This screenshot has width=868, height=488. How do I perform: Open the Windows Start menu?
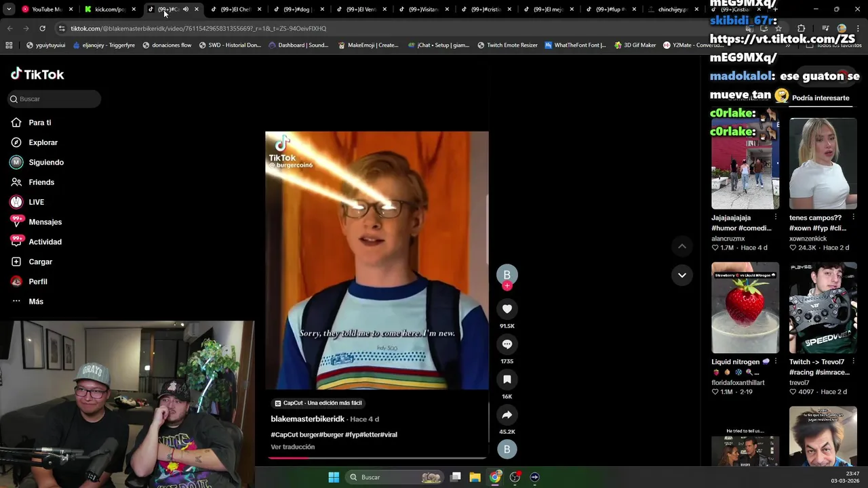tap(334, 477)
